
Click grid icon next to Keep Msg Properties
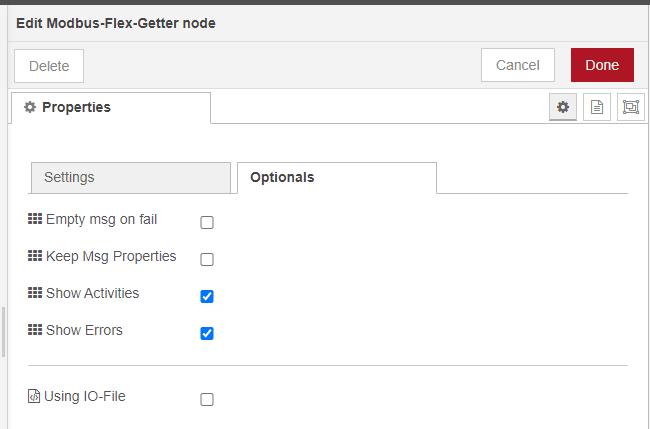point(35,256)
